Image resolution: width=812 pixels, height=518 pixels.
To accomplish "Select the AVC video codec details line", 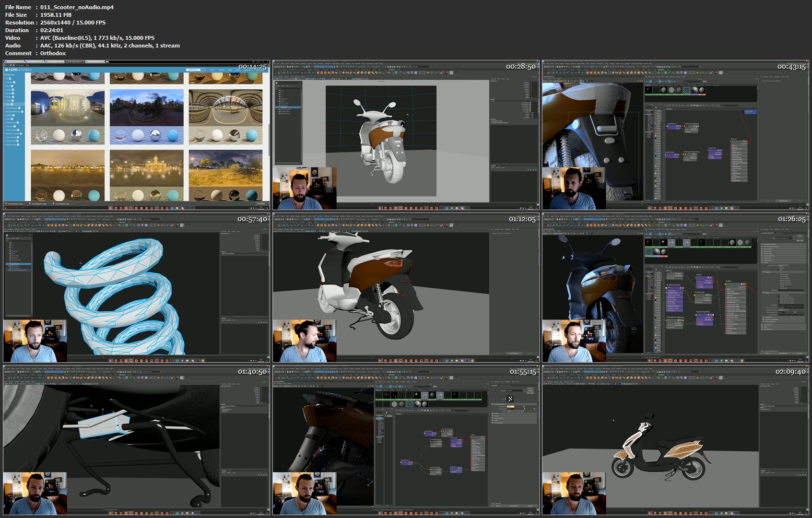I will pyautogui.click(x=97, y=38).
